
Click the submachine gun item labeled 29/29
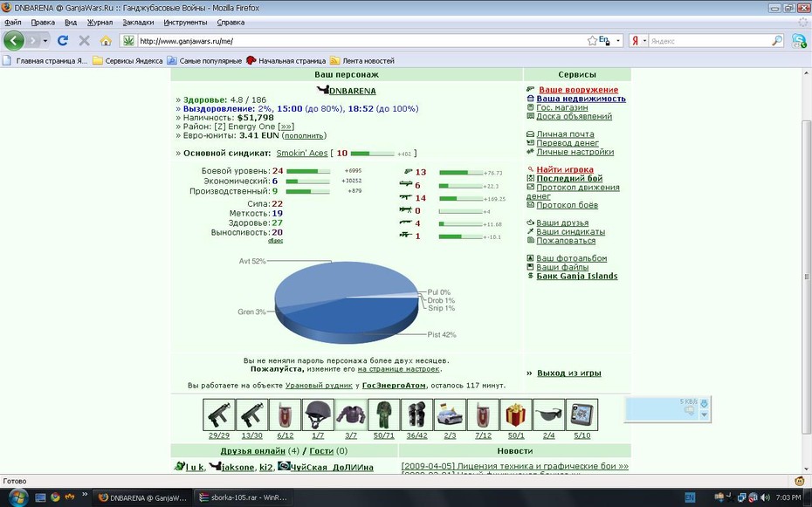pos(219,415)
